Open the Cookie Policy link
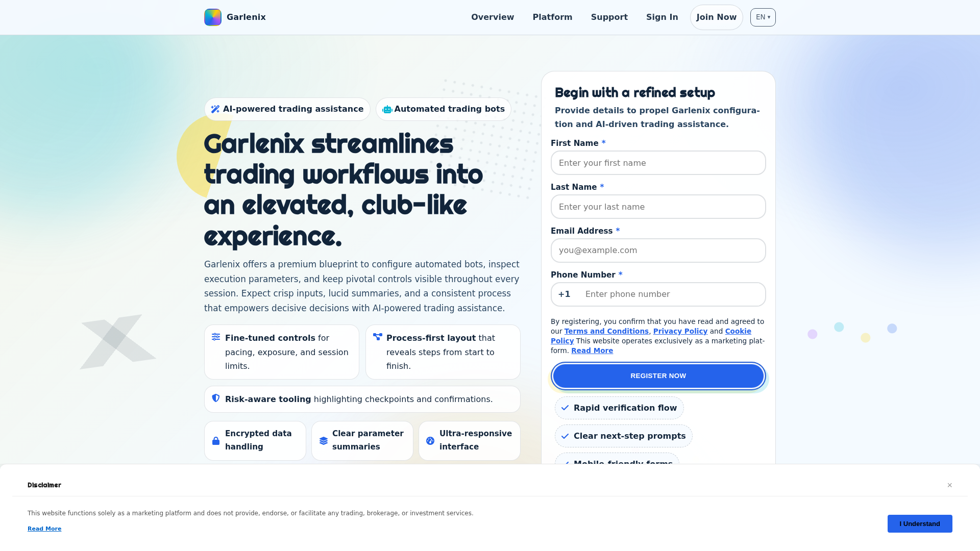Image resolution: width=980 pixels, height=551 pixels. pos(738,332)
